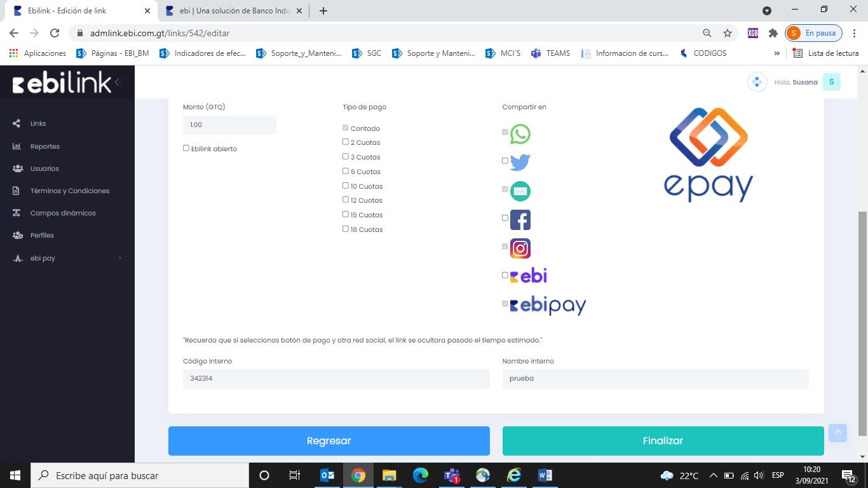Click the Chrome back arrow
The image size is (868, 488).
coord(14,33)
